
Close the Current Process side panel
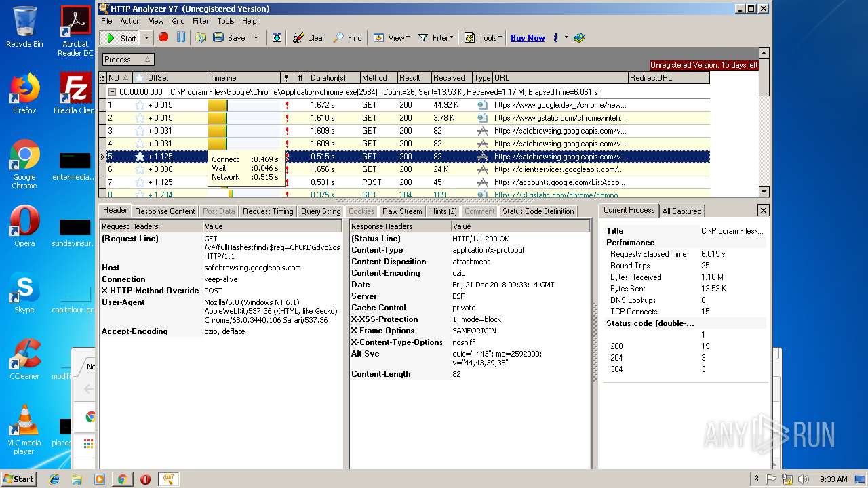coord(763,211)
